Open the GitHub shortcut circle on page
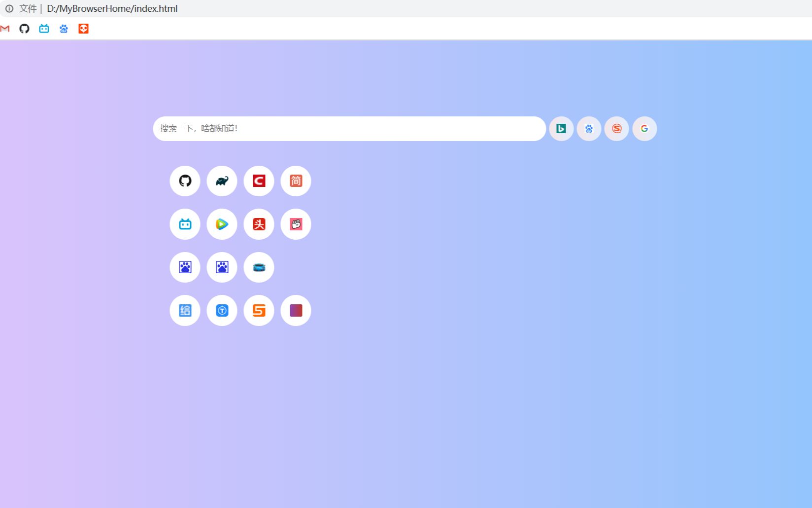The width and height of the screenshot is (812, 508). (x=185, y=181)
